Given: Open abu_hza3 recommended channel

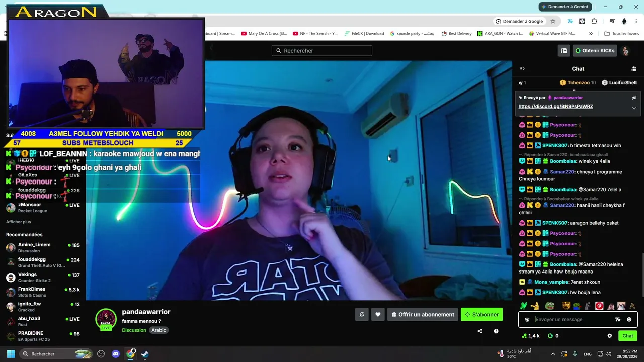Looking at the screenshot, I should (x=43, y=321).
